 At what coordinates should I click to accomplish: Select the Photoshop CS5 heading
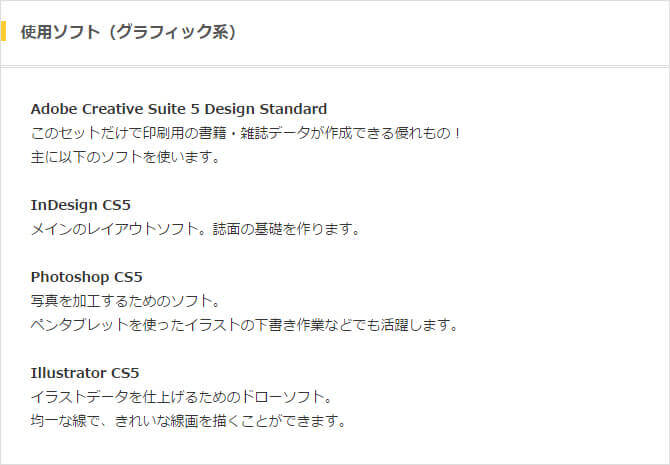(86, 277)
